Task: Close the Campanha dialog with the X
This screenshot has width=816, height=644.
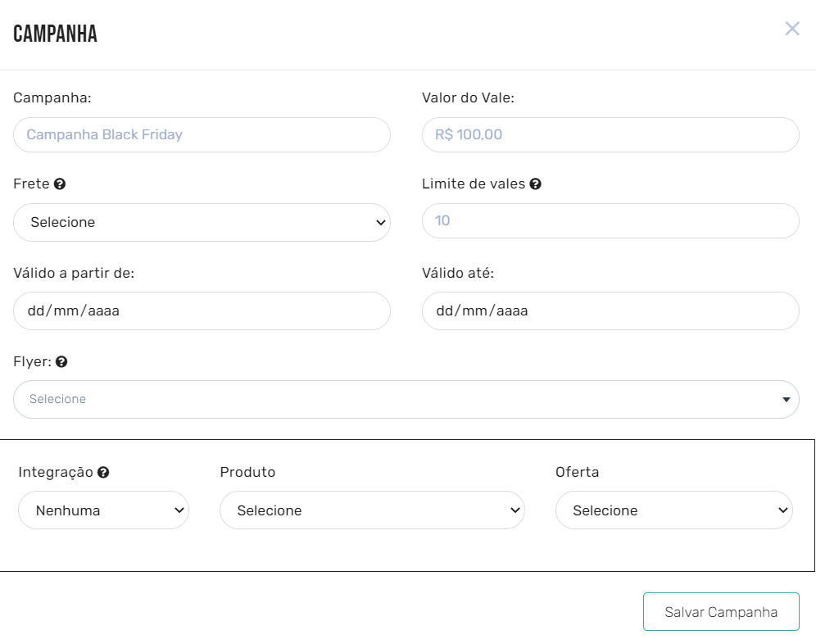Action: pos(791,29)
